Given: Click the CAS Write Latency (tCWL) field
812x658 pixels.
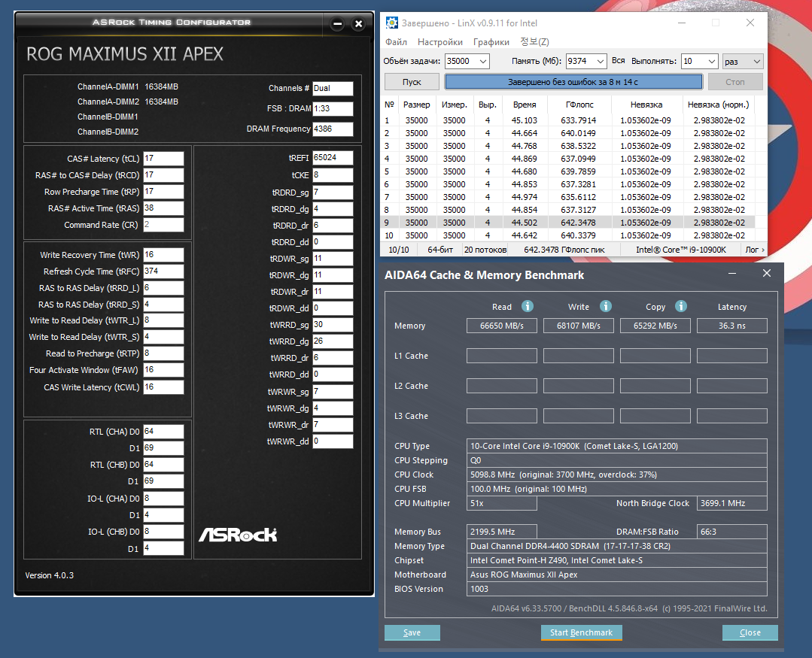Looking at the screenshot, I should tap(163, 387).
